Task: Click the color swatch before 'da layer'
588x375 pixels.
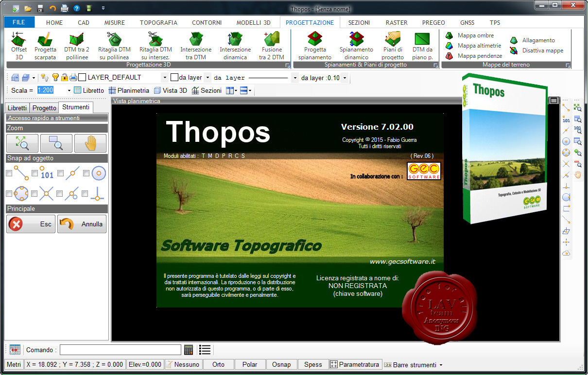Action: tap(174, 77)
